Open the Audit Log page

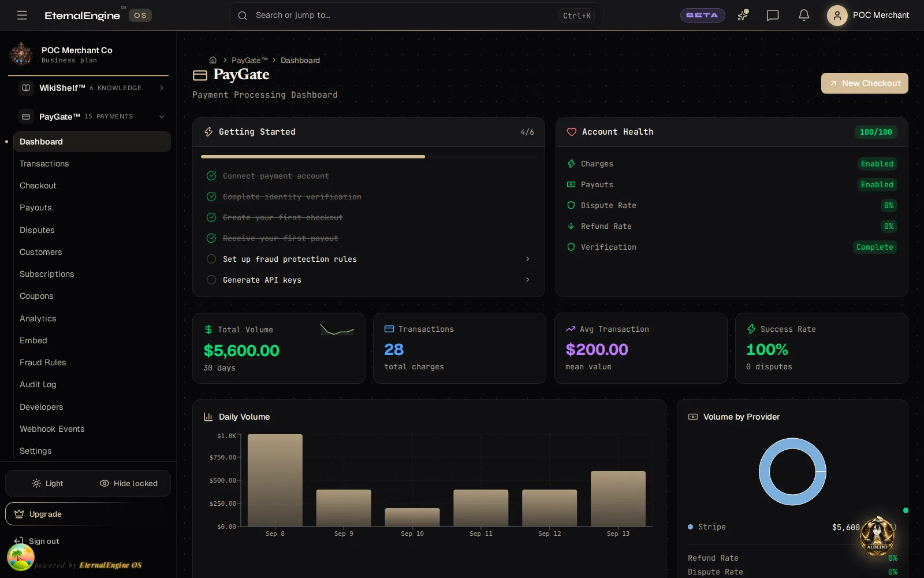[x=92, y=384]
